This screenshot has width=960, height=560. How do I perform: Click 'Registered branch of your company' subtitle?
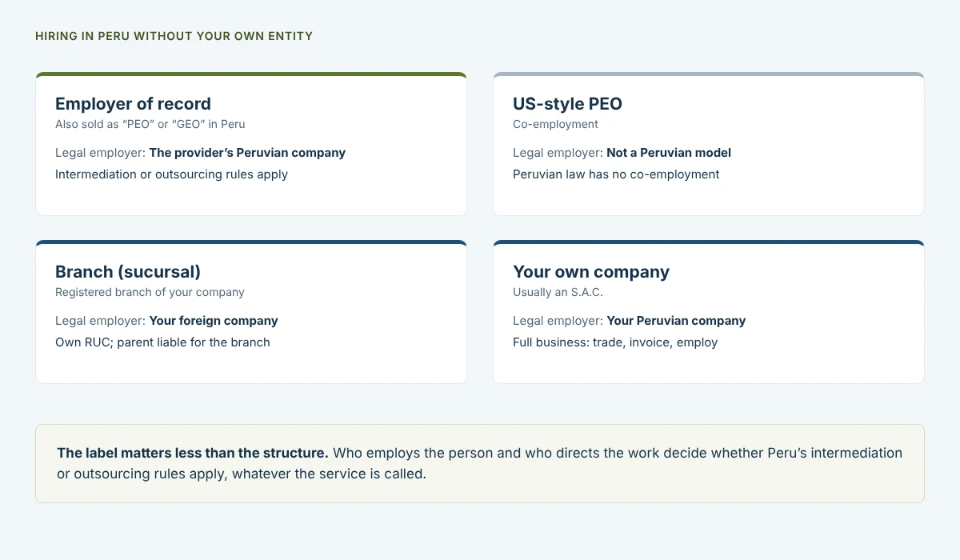coord(150,292)
